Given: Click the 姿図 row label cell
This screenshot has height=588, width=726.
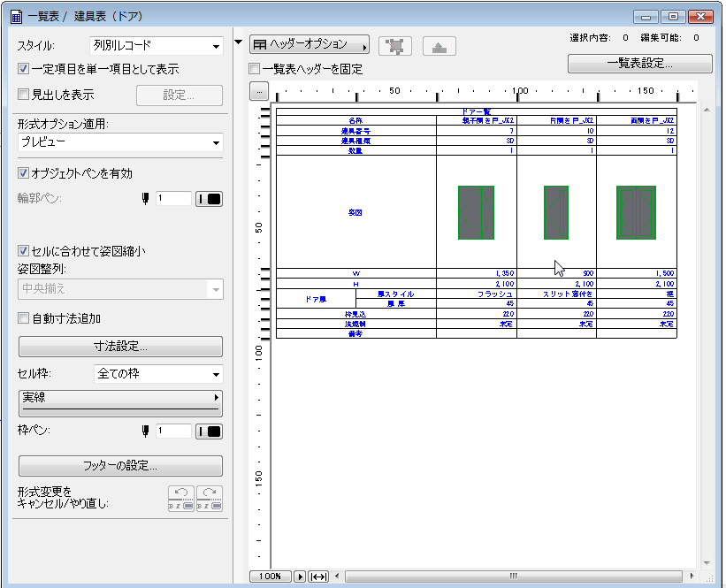Looking at the screenshot, I should (356, 212).
